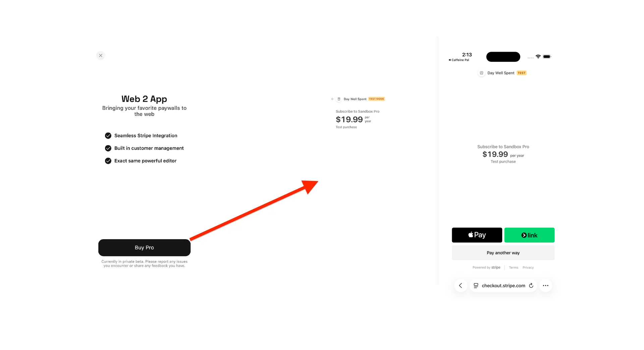Screen dimensions: 644x350
Task: Click the Powered by Stripe link
Action: [486, 268]
